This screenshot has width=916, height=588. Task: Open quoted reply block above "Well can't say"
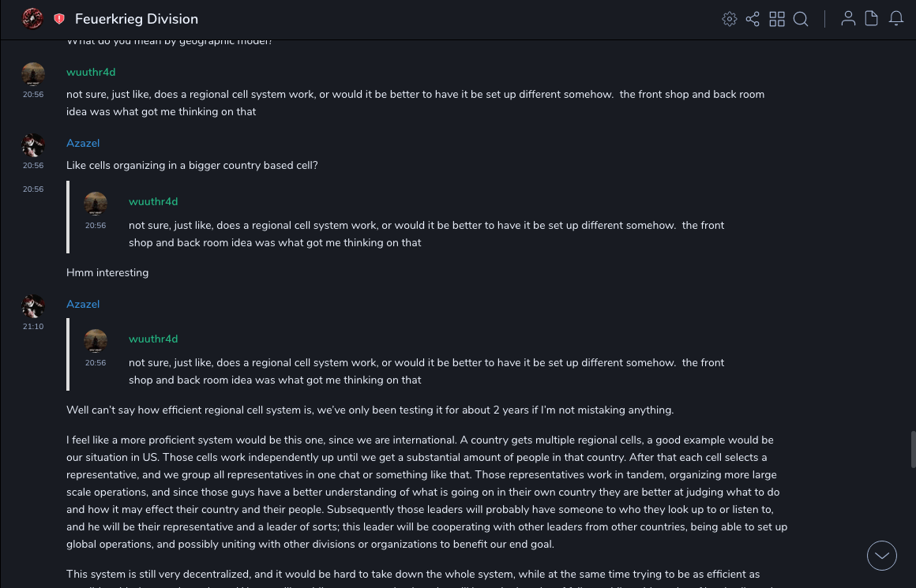click(x=426, y=354)
